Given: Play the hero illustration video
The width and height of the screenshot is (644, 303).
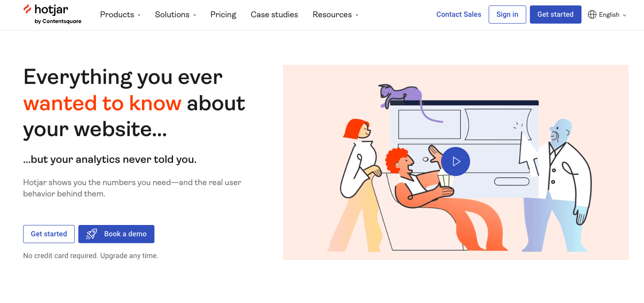Looking at the screenshot, I should click(456, 161).
